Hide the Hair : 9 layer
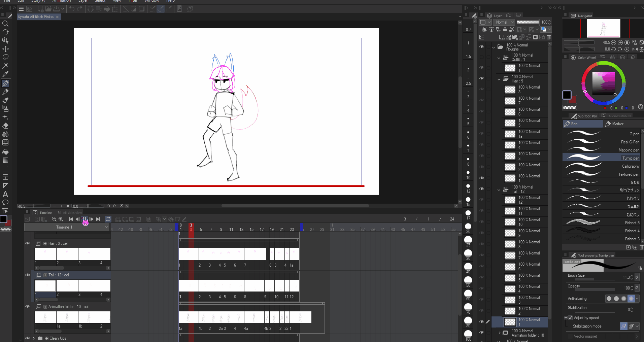The width and height of the screenshot is (644, 342). click(x=482, y=79)
